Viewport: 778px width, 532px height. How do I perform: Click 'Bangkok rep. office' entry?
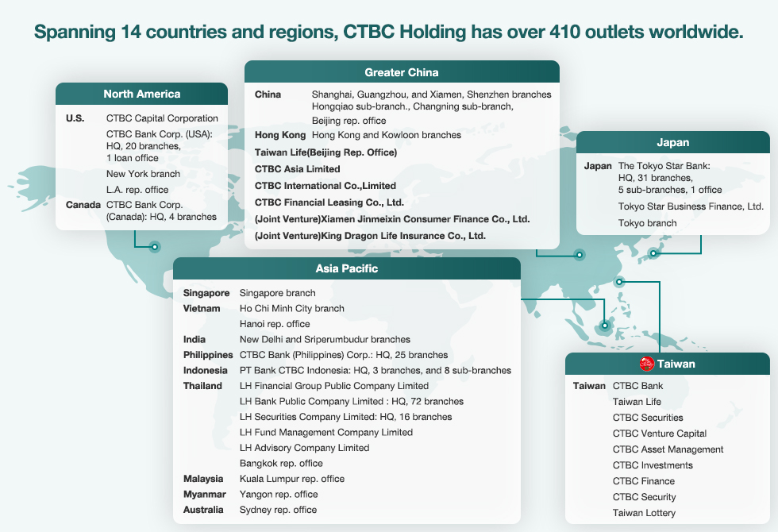[x=281, y=464]
